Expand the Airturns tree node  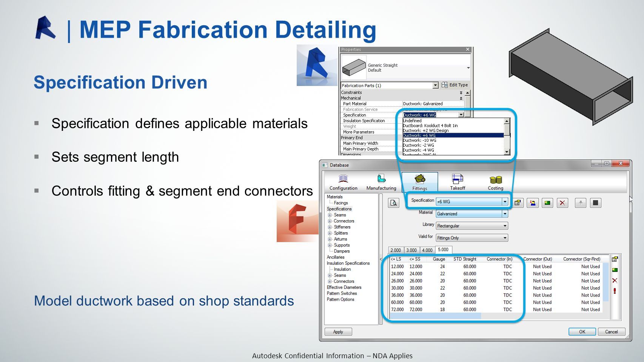330,239
